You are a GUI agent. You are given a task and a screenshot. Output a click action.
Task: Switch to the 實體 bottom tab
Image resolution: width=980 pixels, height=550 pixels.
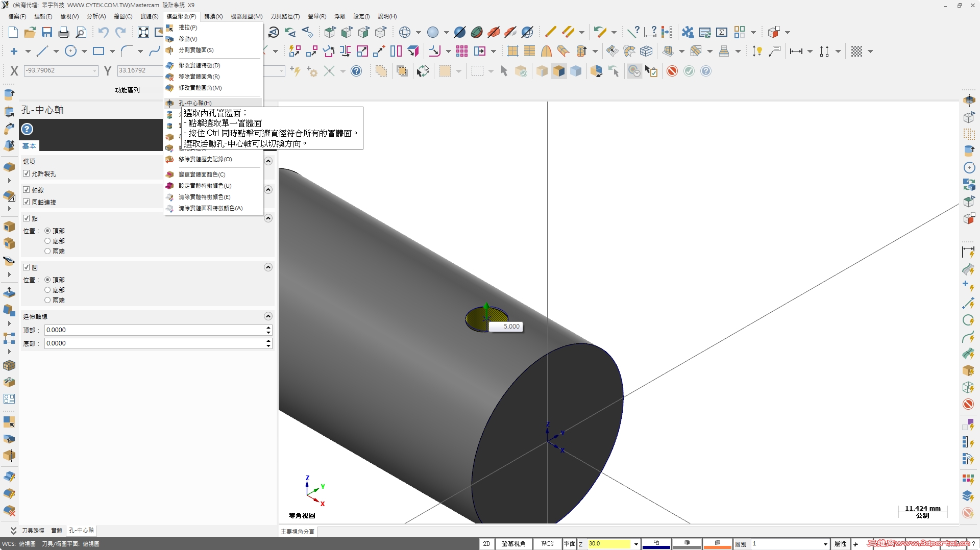click(x=57, y=531)
